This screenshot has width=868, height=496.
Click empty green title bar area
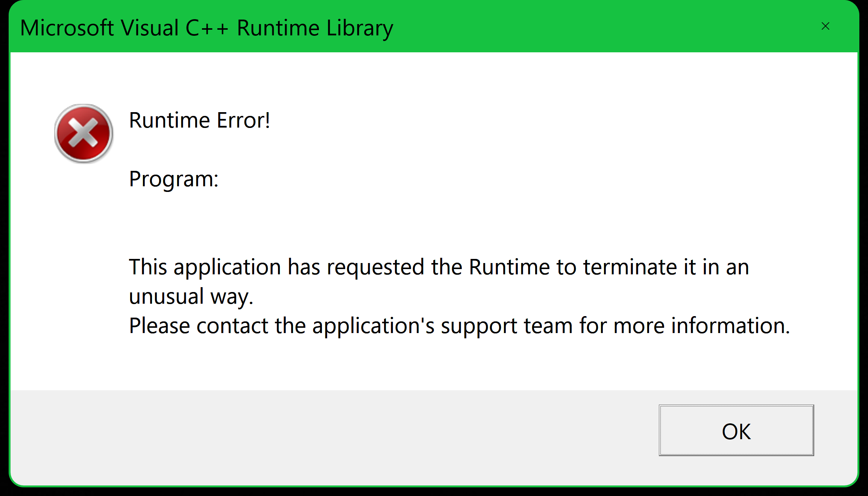pyautogui.click(x=602, y=27)
